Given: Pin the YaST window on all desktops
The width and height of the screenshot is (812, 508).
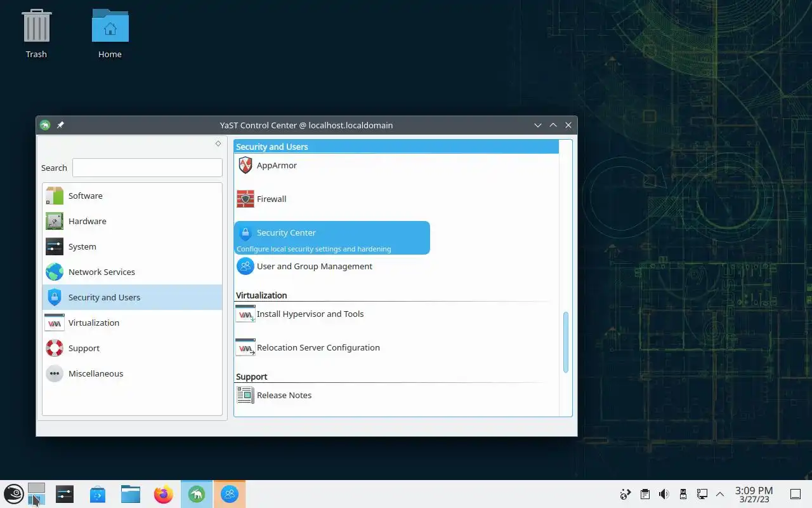Looking at the screenshot, I should point(60,125).
